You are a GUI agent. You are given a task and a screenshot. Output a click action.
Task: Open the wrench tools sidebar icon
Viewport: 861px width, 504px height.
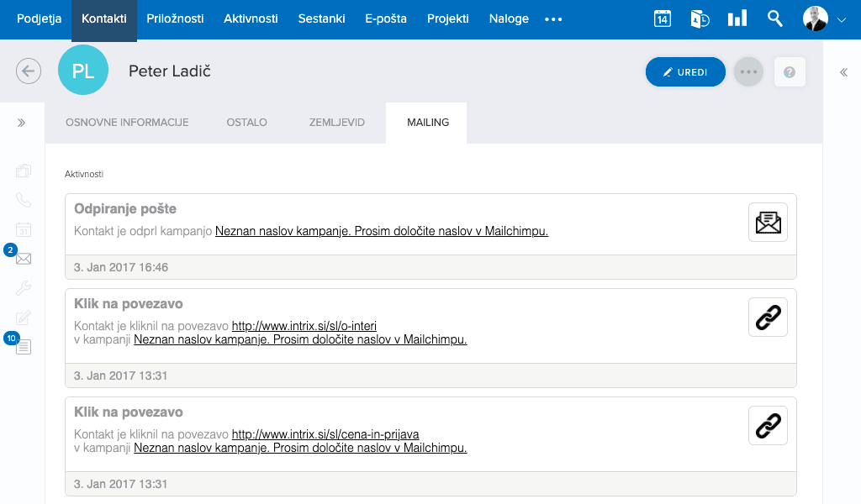coord(23,288)
